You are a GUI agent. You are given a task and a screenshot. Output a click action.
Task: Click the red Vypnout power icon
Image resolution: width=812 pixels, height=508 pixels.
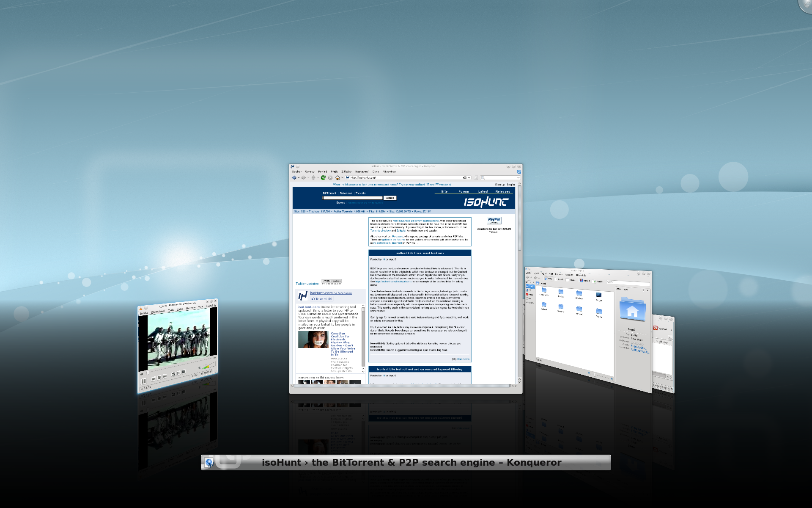pos(655,328)
